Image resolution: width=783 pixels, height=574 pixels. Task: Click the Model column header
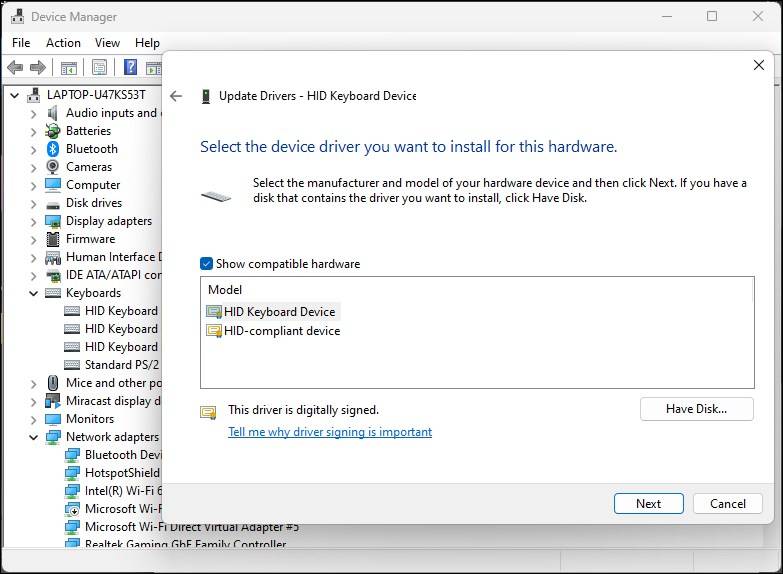click(225, 290)
